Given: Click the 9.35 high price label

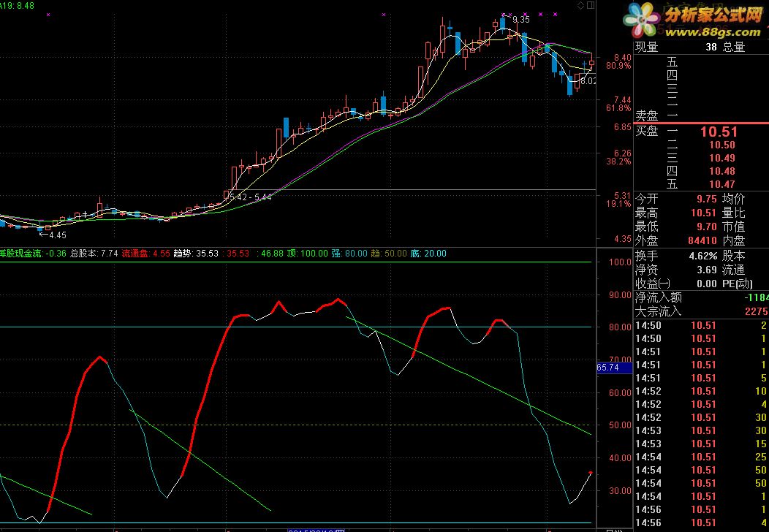Looking at the screenshot, I should [x=521, y=20].
